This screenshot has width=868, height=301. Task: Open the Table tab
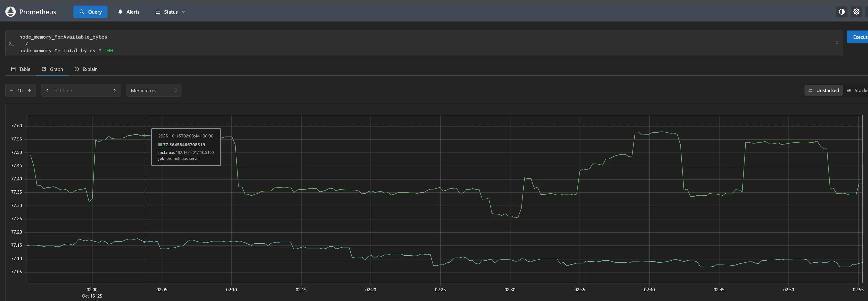pyautogui.click(x=21, y=69)
